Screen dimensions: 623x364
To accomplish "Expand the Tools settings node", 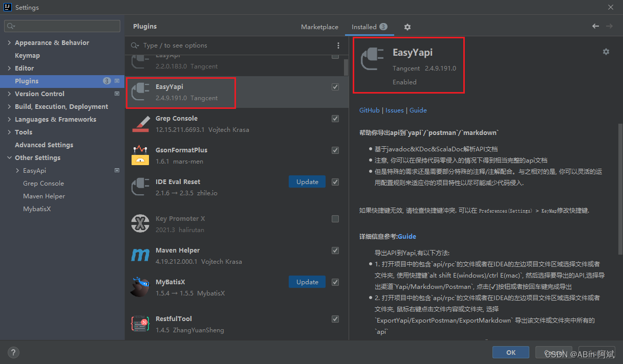I will [x=9, y=132].
